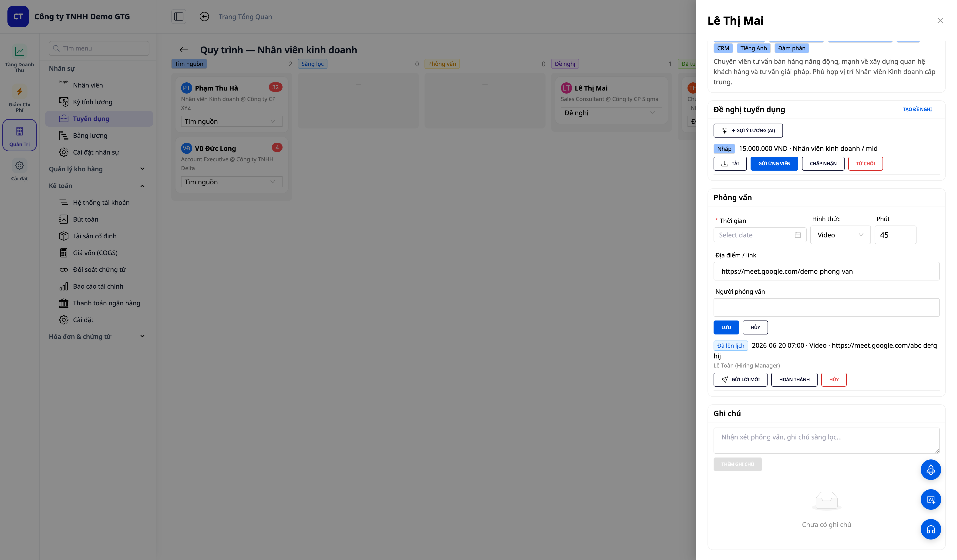Click CHẤP NHẬN button
957x560 pixels.
tap(823, 163)
